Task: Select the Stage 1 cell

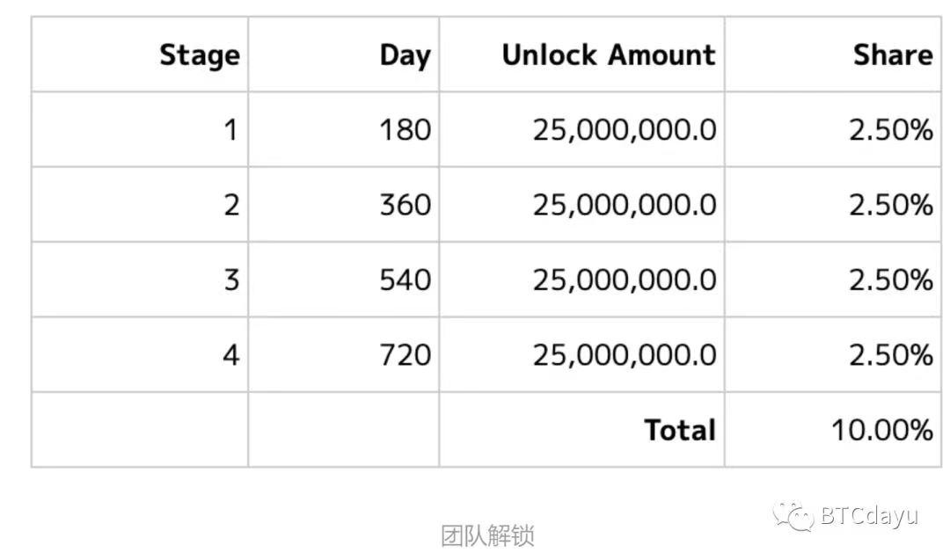Action: 230,130
